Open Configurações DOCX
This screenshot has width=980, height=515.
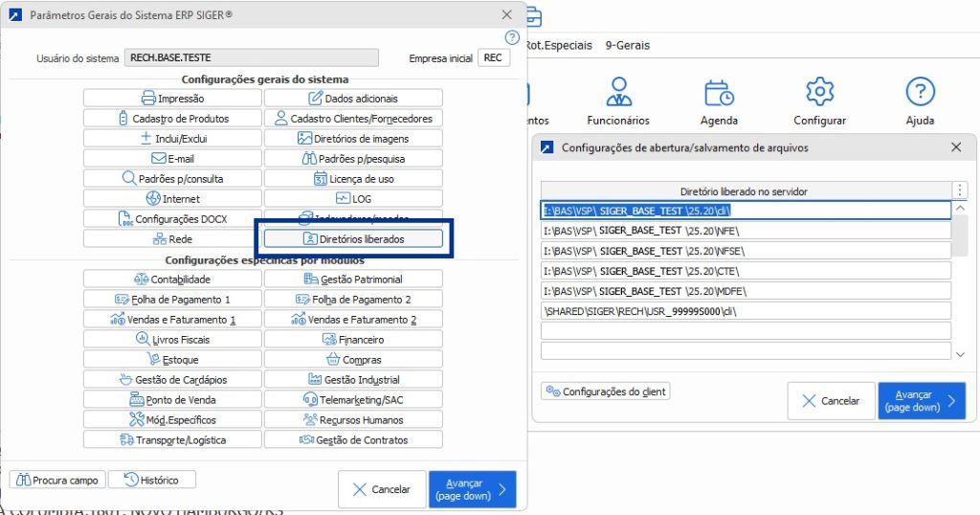point(172,219)
